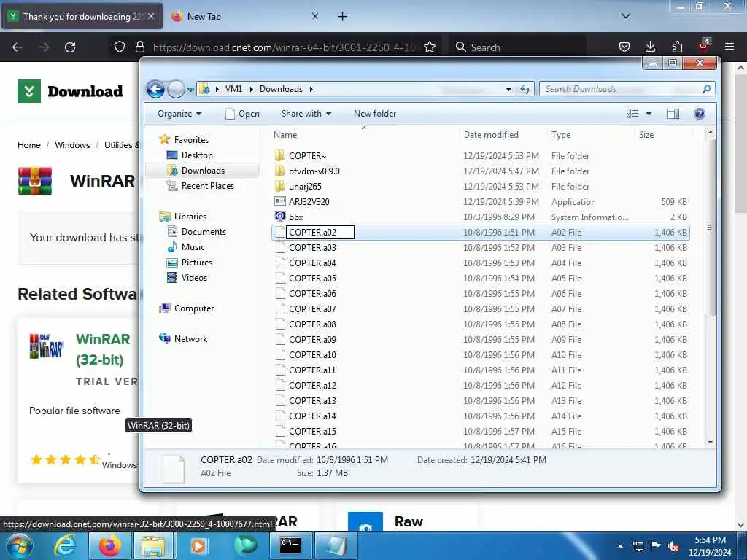Click Explorer forward navigation arrow
Image resolution: width=747 pixels, height=560 pixels.
point(176,89)
